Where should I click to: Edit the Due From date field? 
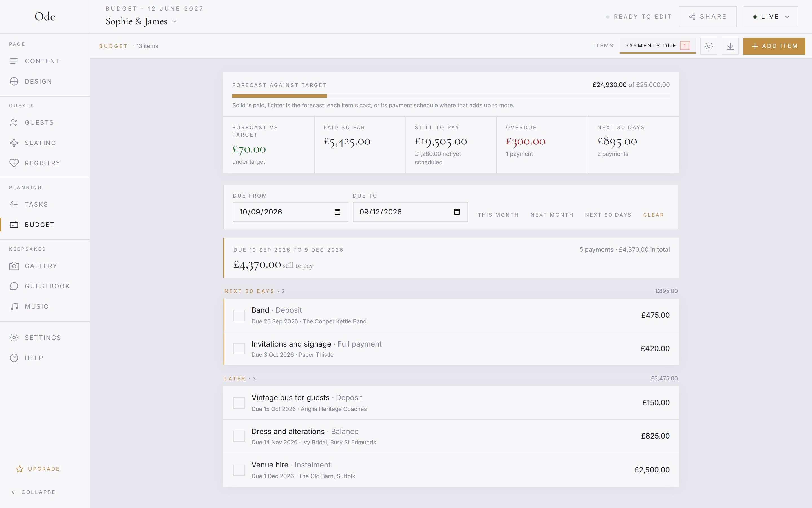point(291,212)
